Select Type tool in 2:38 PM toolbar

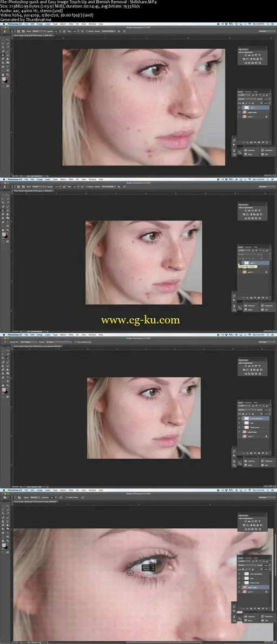7,66
